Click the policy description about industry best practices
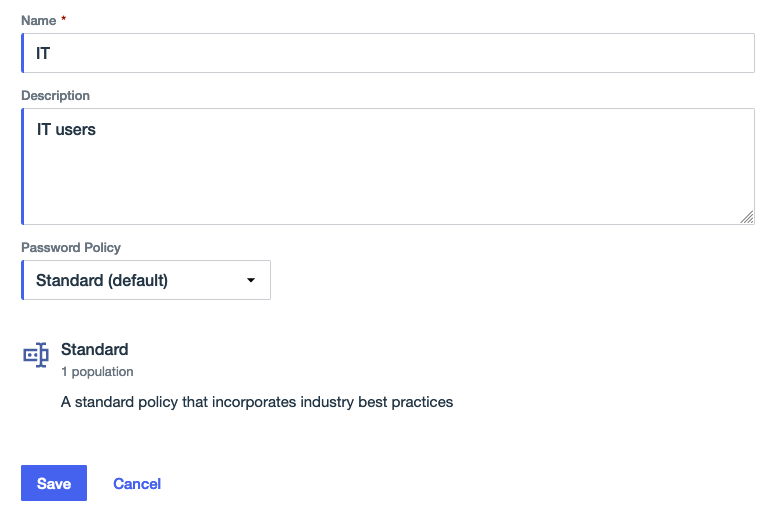Viewport: 769px width, 532px height. pyautogui.click(x=257, y=402)
